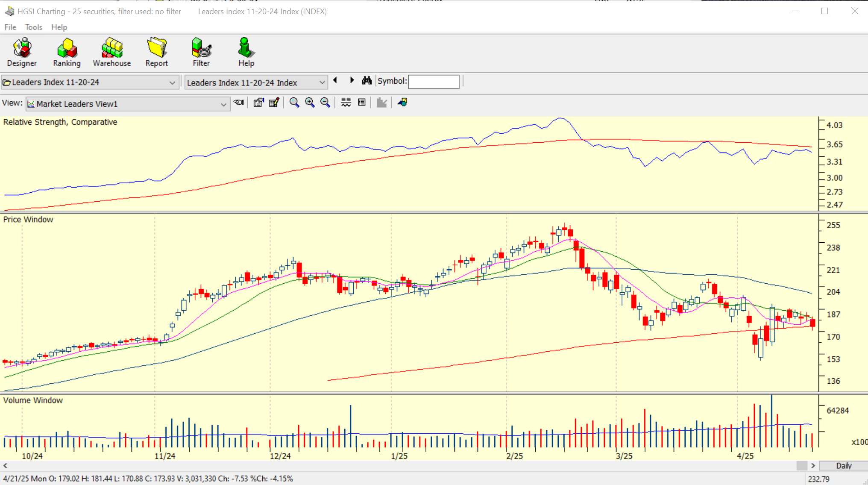Image resolution: width=868 pixels, height=485 pixels.
Task: Click the grayed chart arrow icon
Action: click(382, 103)
